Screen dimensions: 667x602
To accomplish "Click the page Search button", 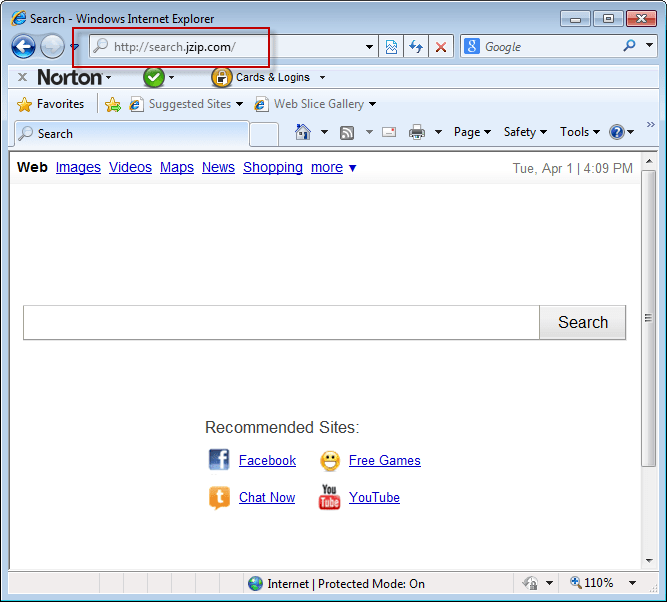I will [583, 322].
